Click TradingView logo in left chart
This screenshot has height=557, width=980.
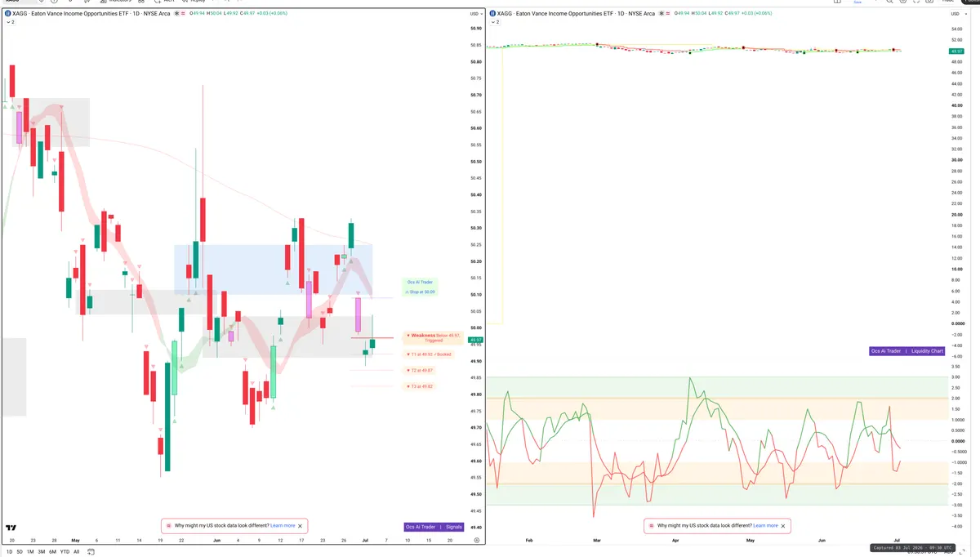tap(11, 528)
